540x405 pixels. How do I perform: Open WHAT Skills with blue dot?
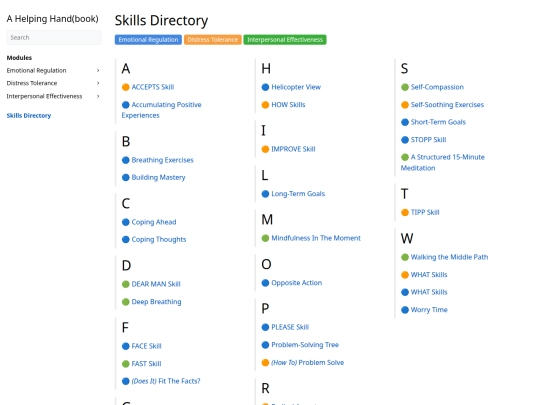tap(429, 292)
